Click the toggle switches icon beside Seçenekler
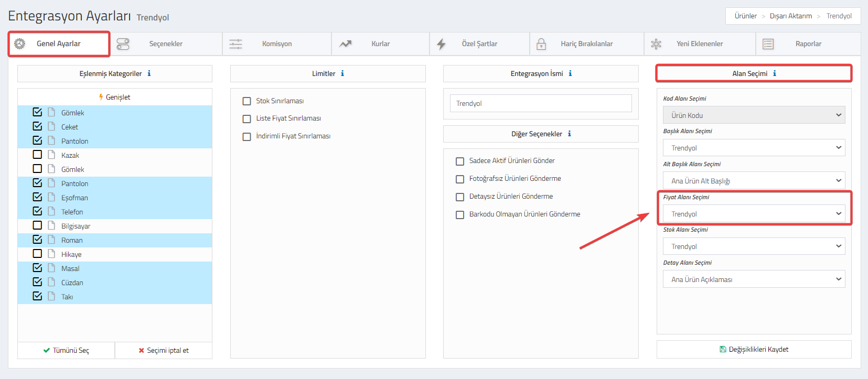 pyautogui.click(x=123, y=44)
